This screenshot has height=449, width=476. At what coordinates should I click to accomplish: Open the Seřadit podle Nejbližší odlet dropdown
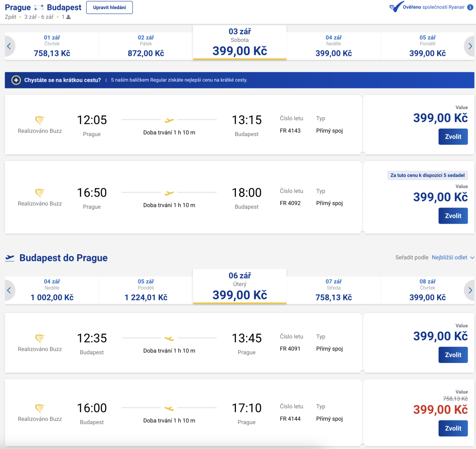pyautogui.click(x=453, y=257)
